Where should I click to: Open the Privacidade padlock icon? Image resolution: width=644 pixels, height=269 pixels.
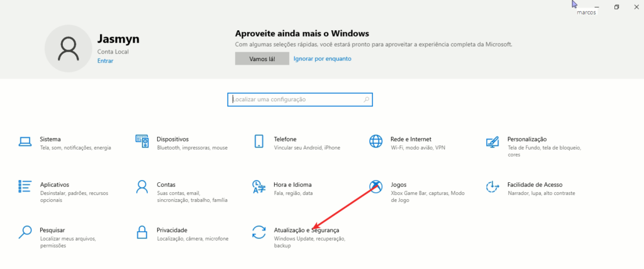(142, 232)
